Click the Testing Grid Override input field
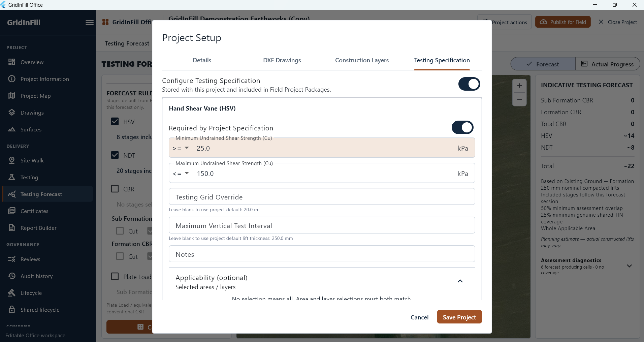Screen dimensions: 644x342 [322, 197]
